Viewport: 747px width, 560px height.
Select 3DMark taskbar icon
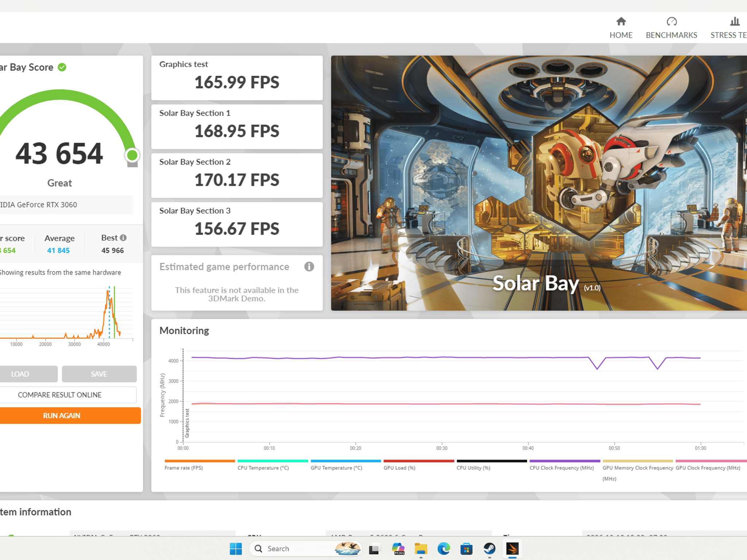pyautogui.click(x=512, y=549)
